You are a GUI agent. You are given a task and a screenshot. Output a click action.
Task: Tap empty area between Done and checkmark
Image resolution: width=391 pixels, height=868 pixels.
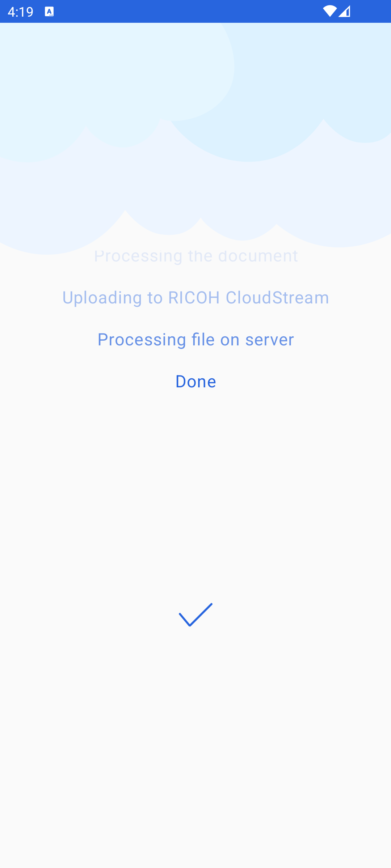(x=195, y=495)
